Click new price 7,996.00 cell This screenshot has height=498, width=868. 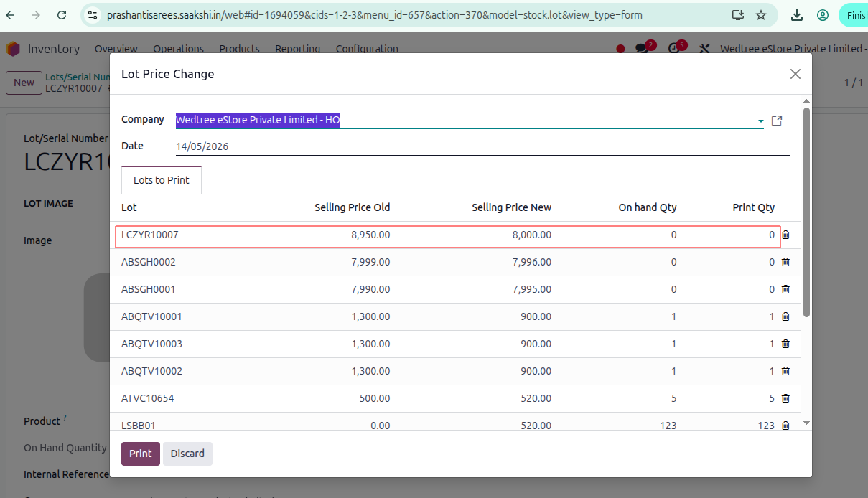point(532,262)
